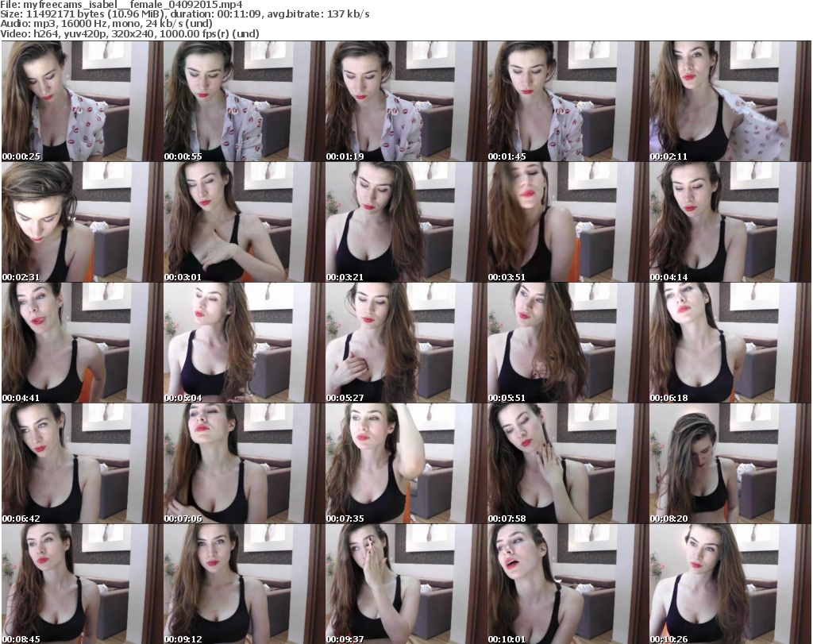This screenshot has width=813, height=644.
Task: Click the frame stamped 00:03:51
Action: (568, 222)
